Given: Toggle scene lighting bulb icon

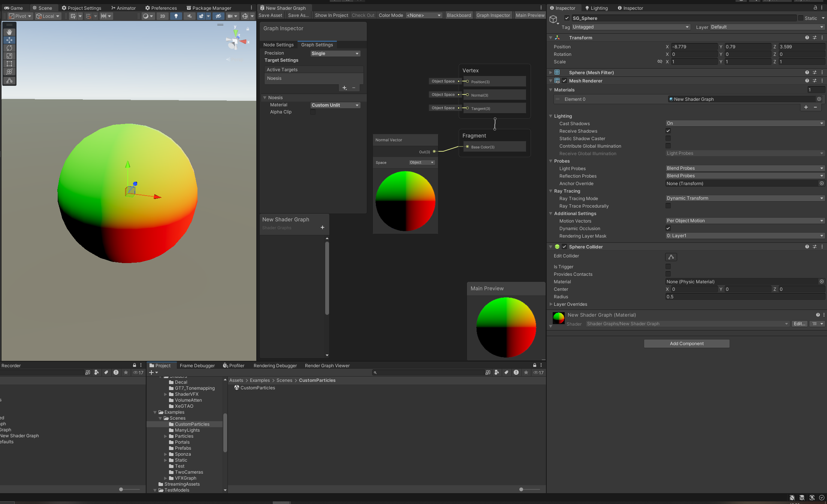Looking at the screenshot, I should (x=176, y=16).
